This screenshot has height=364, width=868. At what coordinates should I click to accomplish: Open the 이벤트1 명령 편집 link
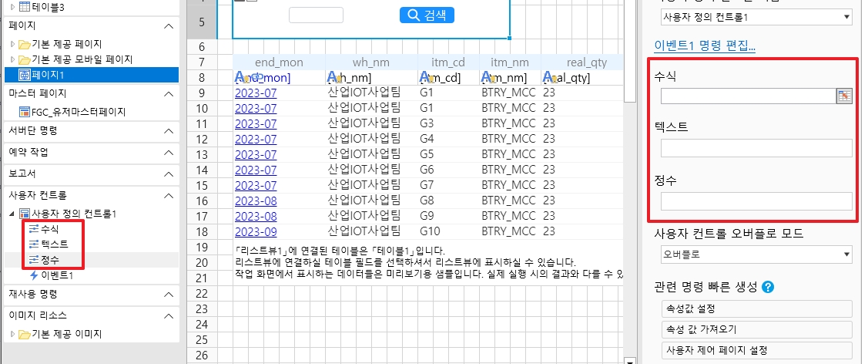pyautogui.click(x=704, y=47)
